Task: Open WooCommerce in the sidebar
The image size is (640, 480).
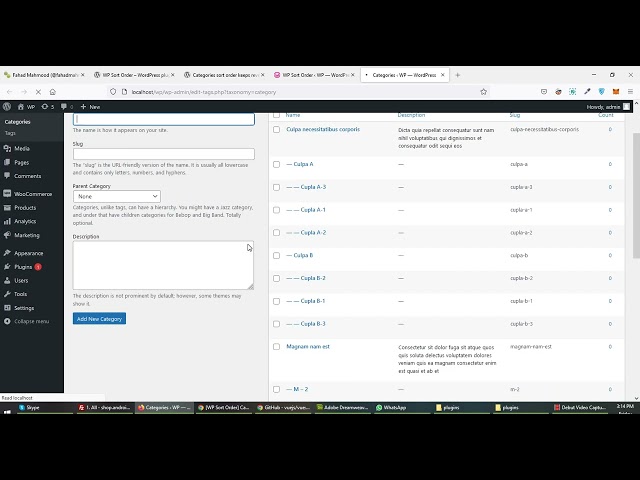Action: click(x=31, y=194)
